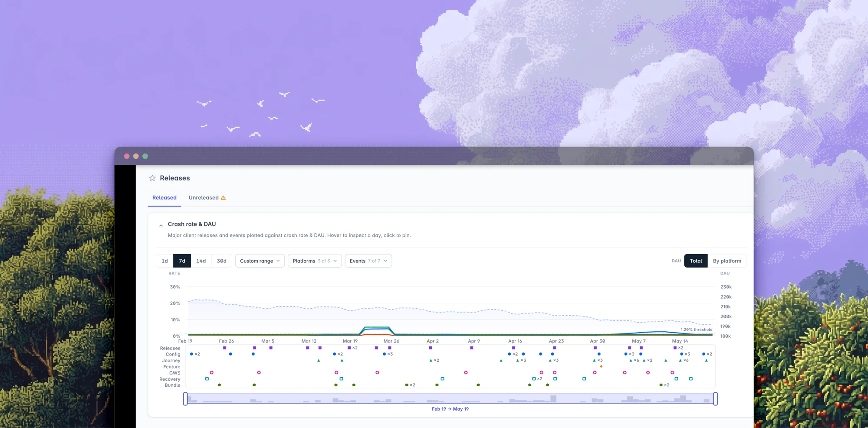Image resolution: width=868 pixels, height=428 pixels.
Task: Collapse the Crash rate & DAU section
Action: pos(161,225)
